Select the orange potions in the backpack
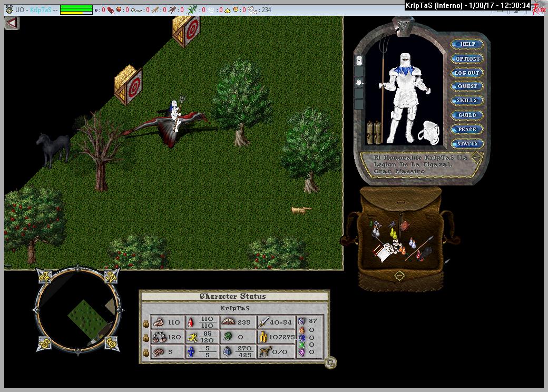Image resolution: width=548 pixels, height=392 pixels. (x=402, y=249)
